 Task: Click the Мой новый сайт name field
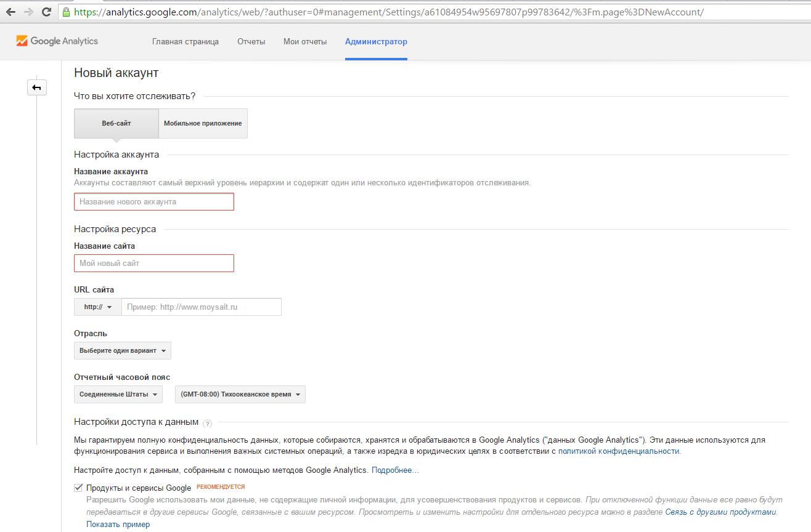(154, 263)
